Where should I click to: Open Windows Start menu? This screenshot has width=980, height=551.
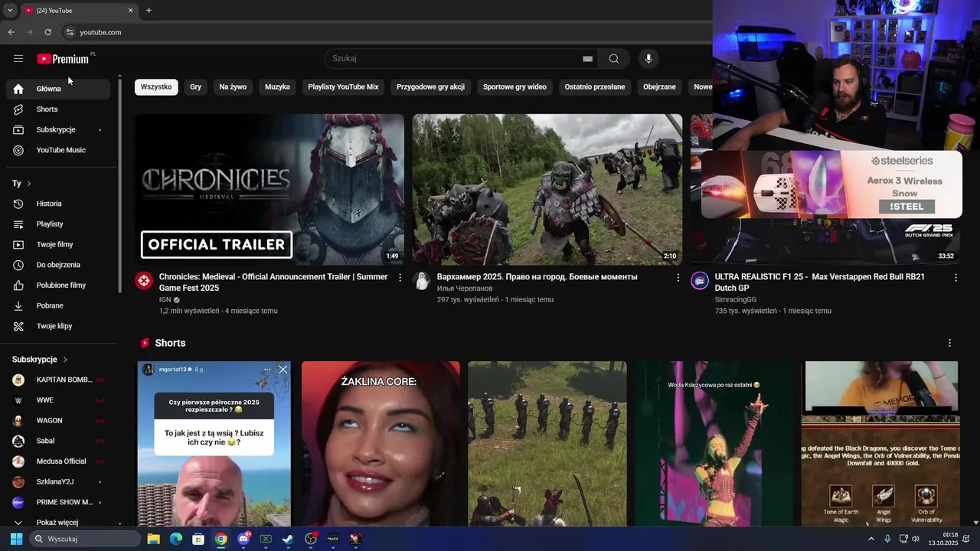click(x=16, y=539)
